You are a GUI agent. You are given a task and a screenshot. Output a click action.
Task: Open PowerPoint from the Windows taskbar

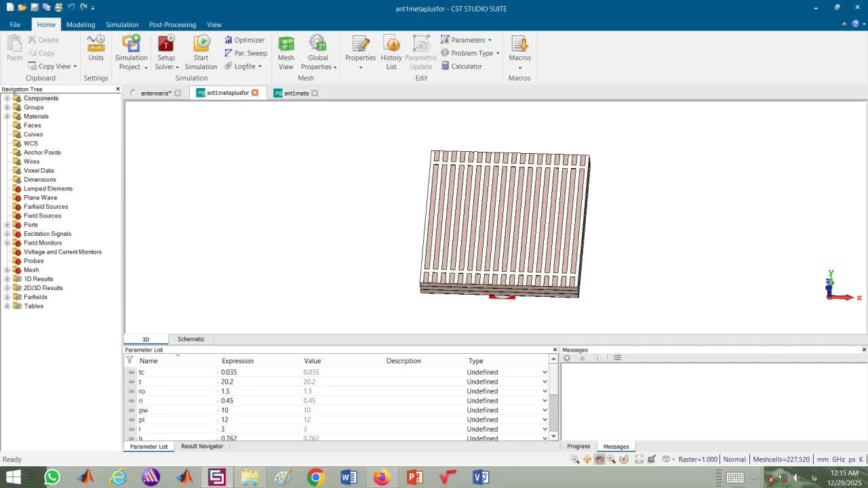coord(414,477)
